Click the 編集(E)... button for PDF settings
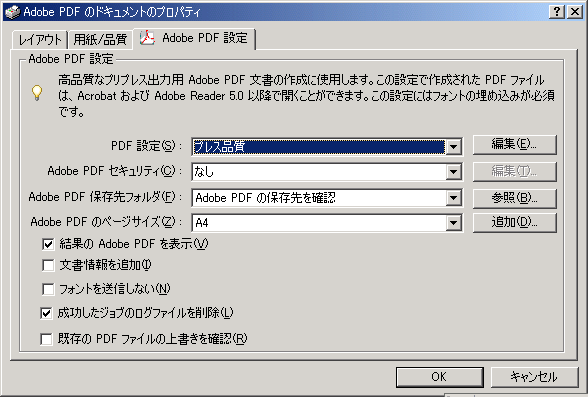 [514, 144]
